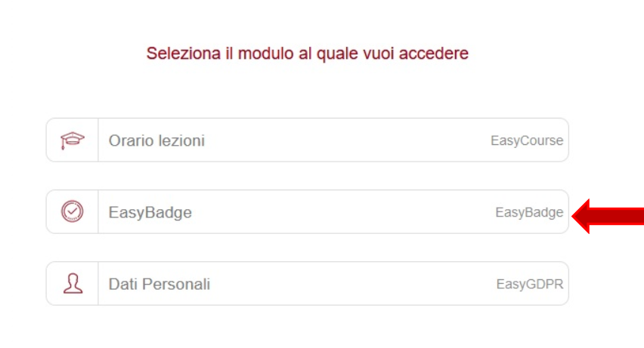Click the icon cell of the Dati Personali row

[x=73, y=284]
